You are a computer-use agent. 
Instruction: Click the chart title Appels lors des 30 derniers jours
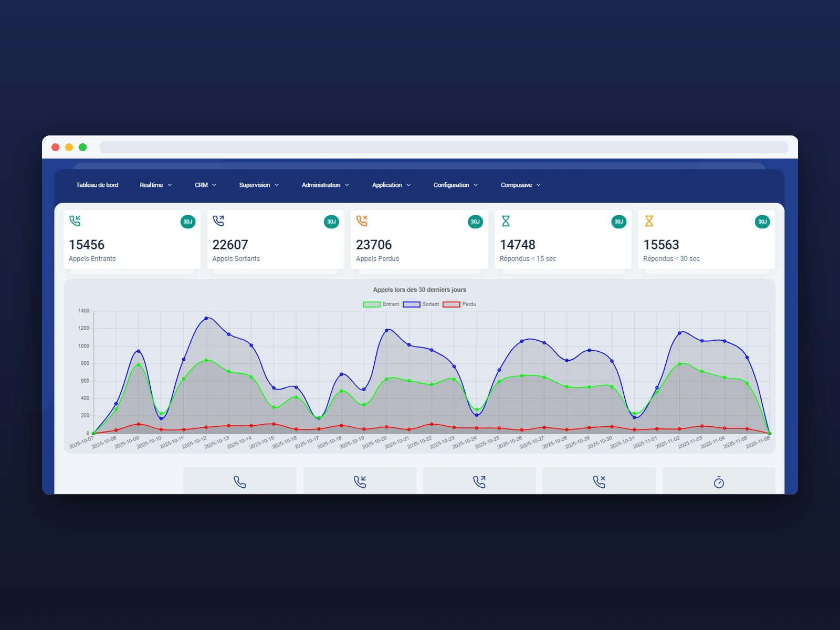coord(419,290)
